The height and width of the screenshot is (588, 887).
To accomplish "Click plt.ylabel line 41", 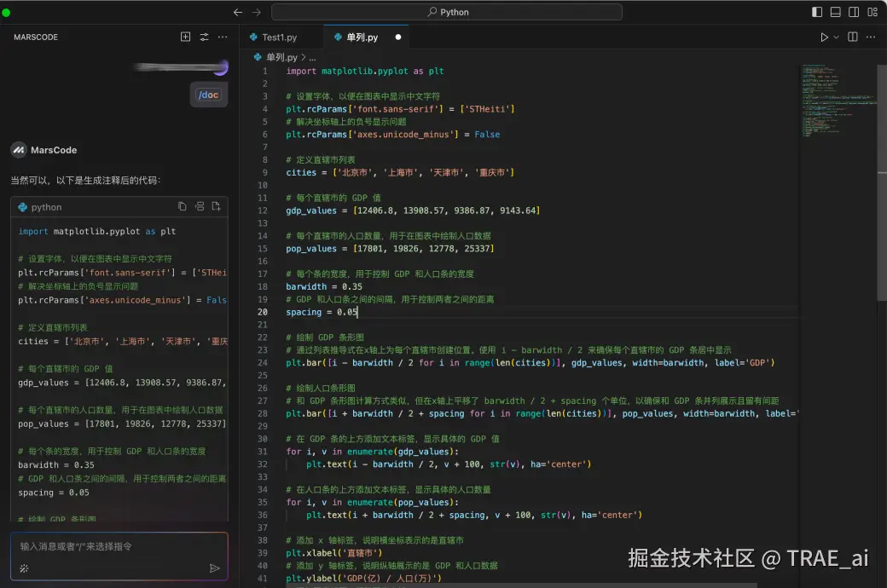I will point(363,579).
